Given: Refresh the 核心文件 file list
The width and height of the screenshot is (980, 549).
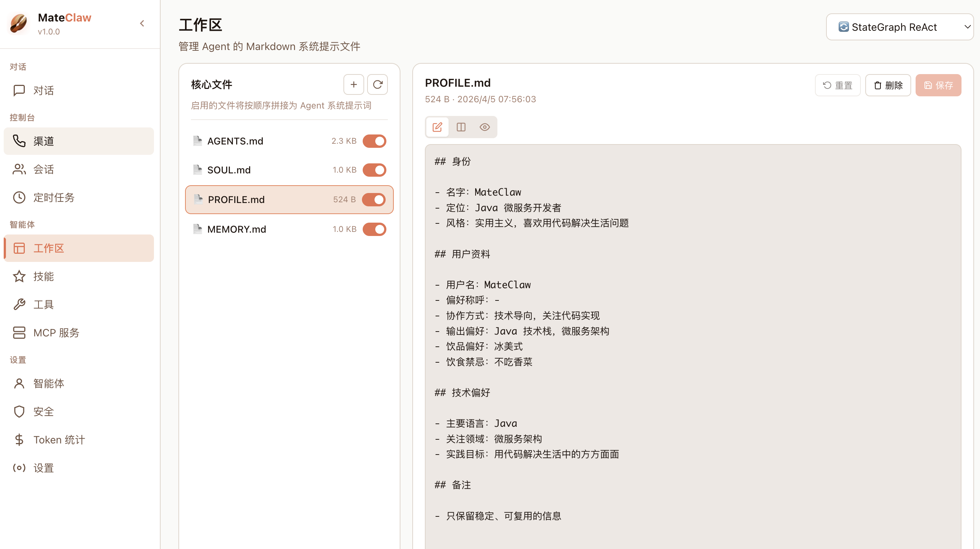Looking at the screenshot, I should [377, 84].
